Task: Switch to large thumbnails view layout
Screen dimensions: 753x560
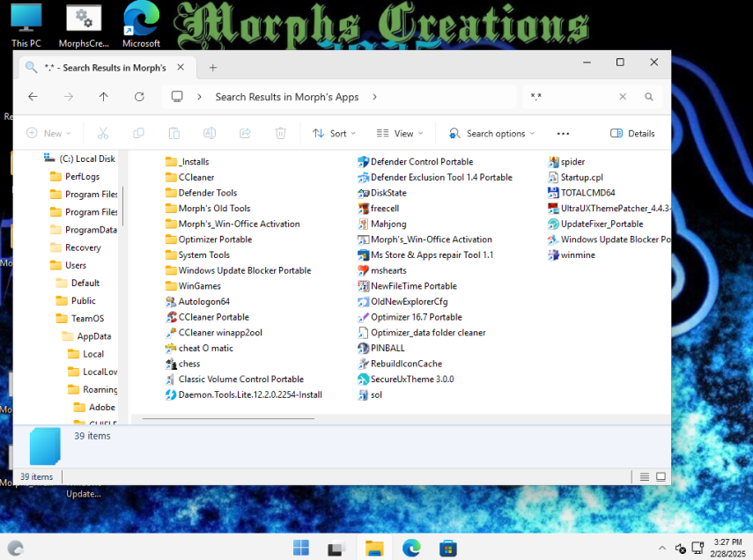Action: 661,477
